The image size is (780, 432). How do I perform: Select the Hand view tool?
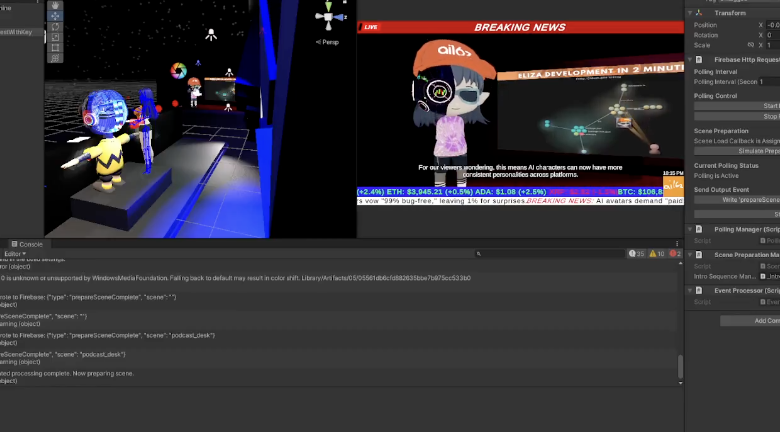tap(55, 5)
